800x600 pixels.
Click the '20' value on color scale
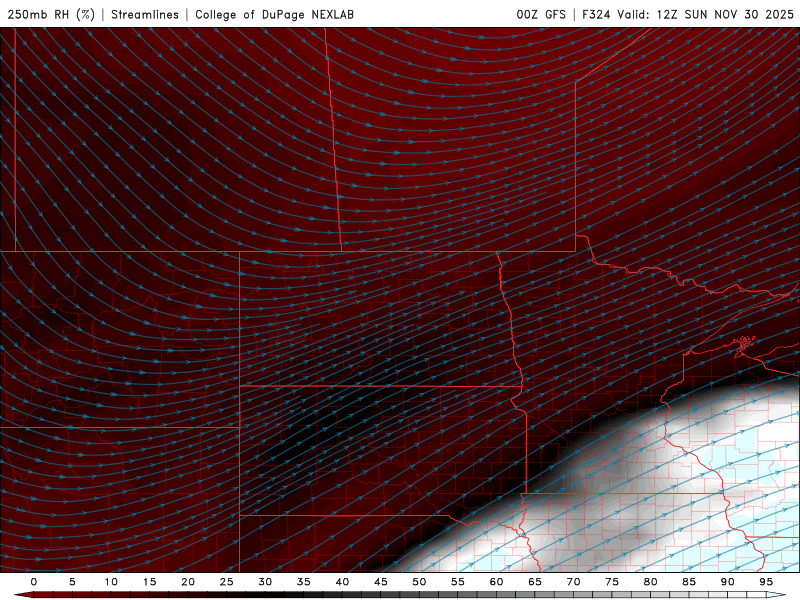188,582
